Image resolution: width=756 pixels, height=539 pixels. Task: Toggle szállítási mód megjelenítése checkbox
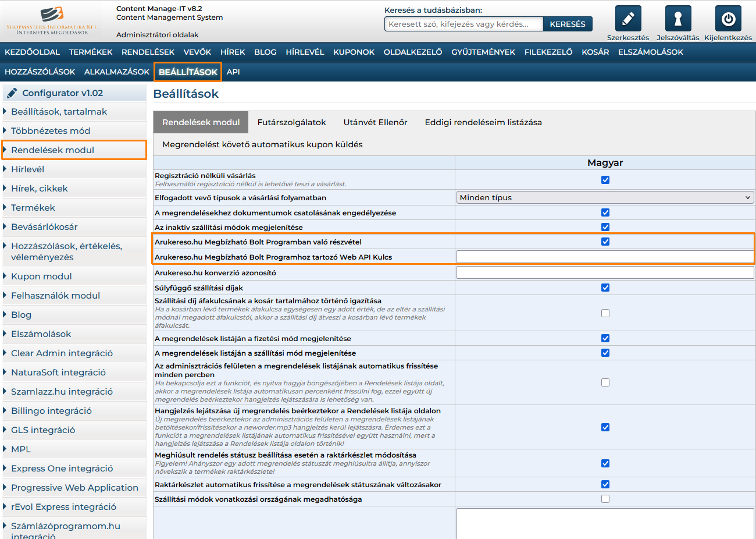[605, 353]
